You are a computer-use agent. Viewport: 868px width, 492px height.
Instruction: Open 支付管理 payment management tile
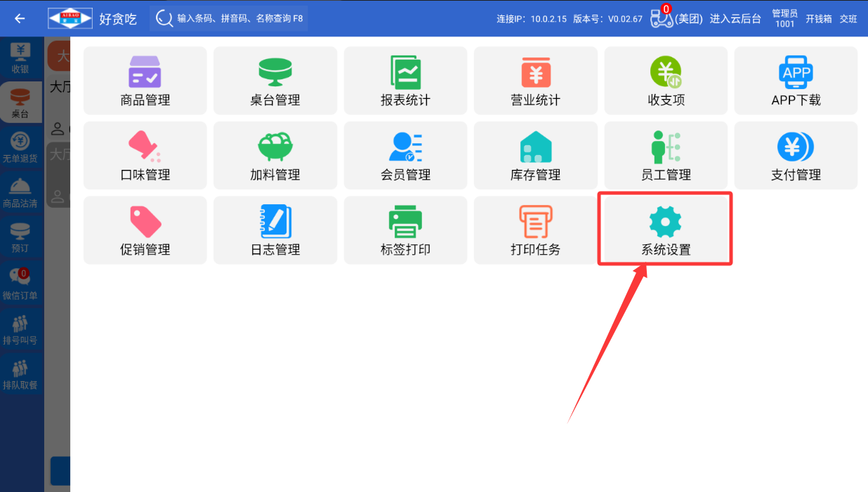796,155
